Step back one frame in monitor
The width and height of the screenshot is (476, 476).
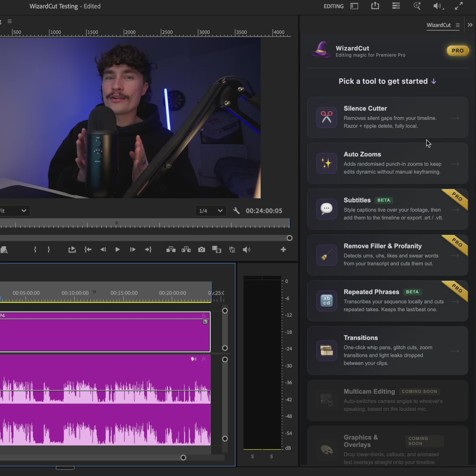point(103,249)
